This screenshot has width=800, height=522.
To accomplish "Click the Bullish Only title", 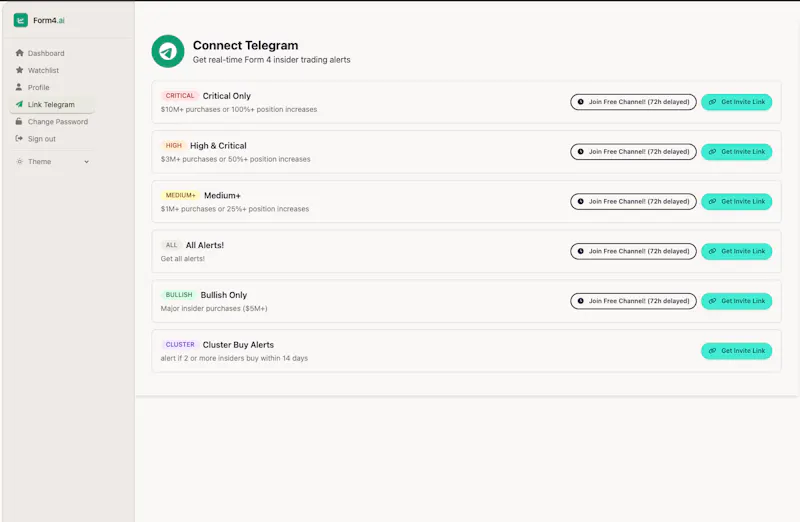I will (x=223, y=295).
